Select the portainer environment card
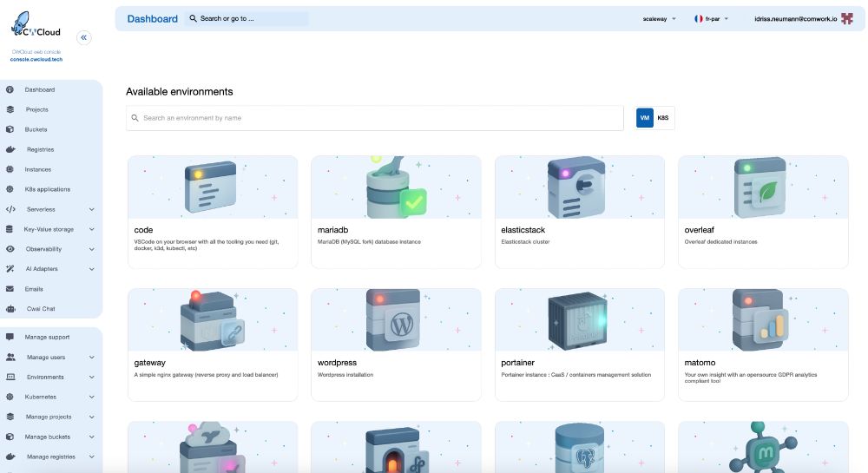This screenshot has width=868, height=473. tap(580, 345)
